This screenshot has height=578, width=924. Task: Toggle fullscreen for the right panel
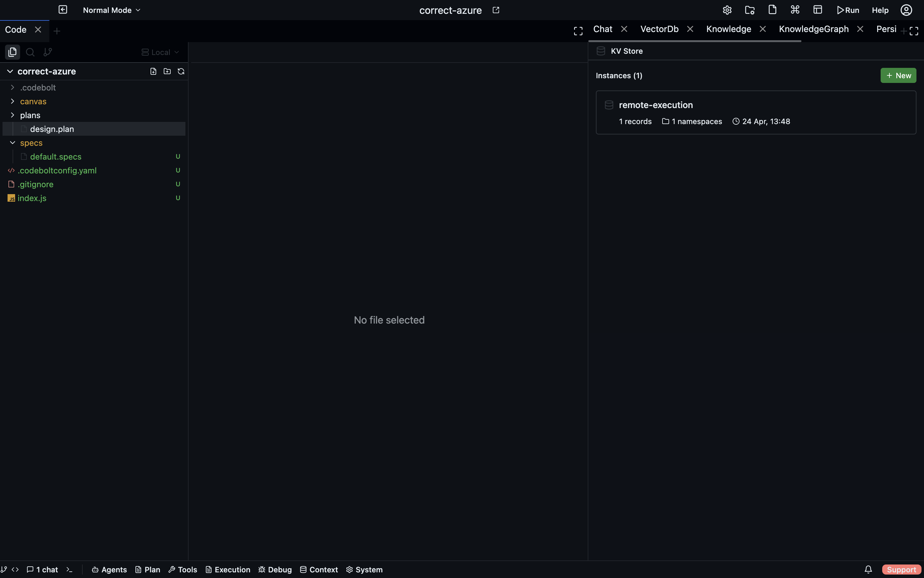pyautogui.click(x=914, y=31)
